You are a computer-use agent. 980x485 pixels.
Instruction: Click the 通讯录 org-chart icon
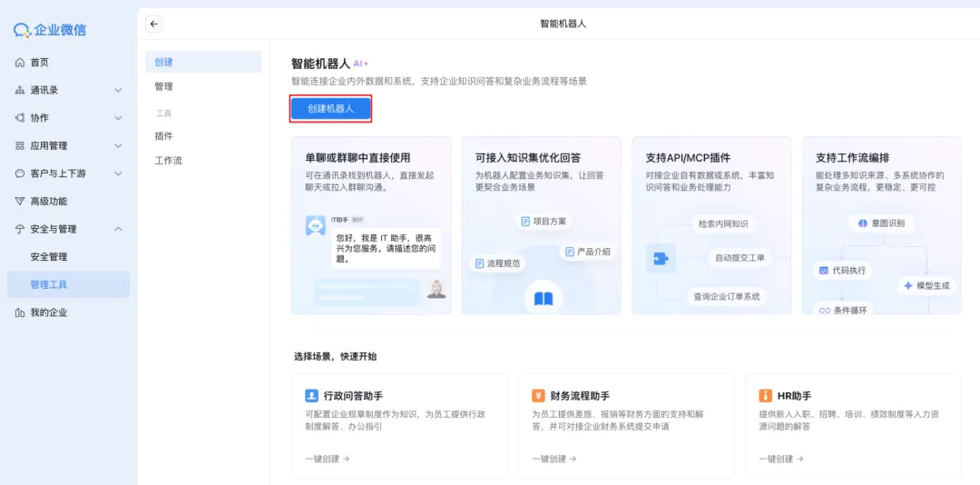tap(19, 90)
